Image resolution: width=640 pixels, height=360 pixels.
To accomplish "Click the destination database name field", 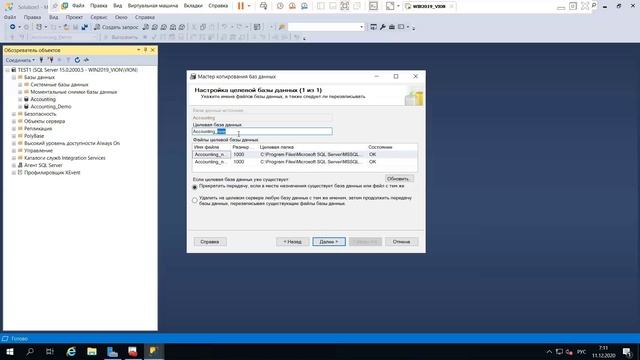I will click(x=262, y=131).
